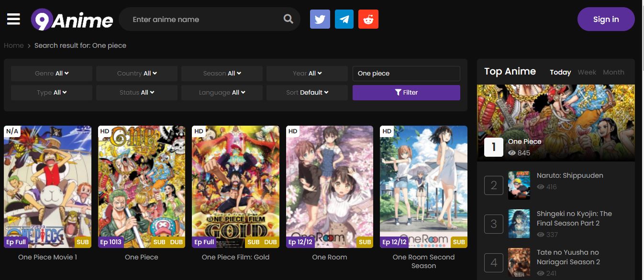Click the Top Anime heading
Viewport: 644px width, 280px height.
510,71
